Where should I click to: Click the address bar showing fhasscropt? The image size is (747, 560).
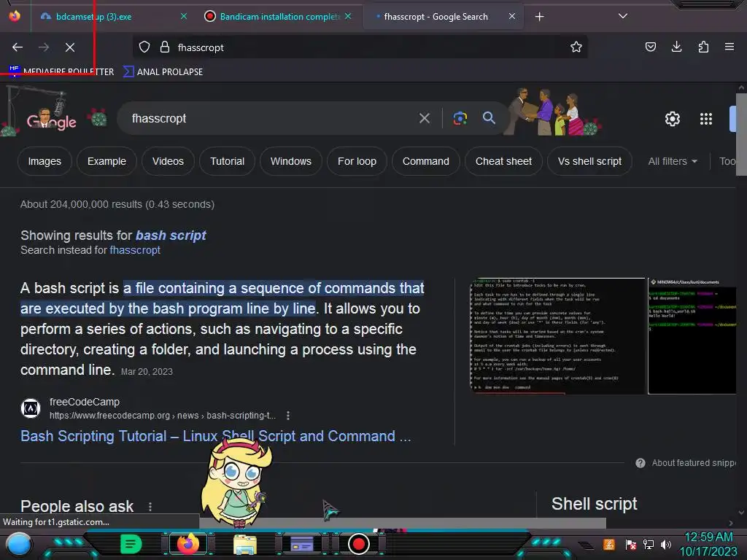[x=360, y=47]
